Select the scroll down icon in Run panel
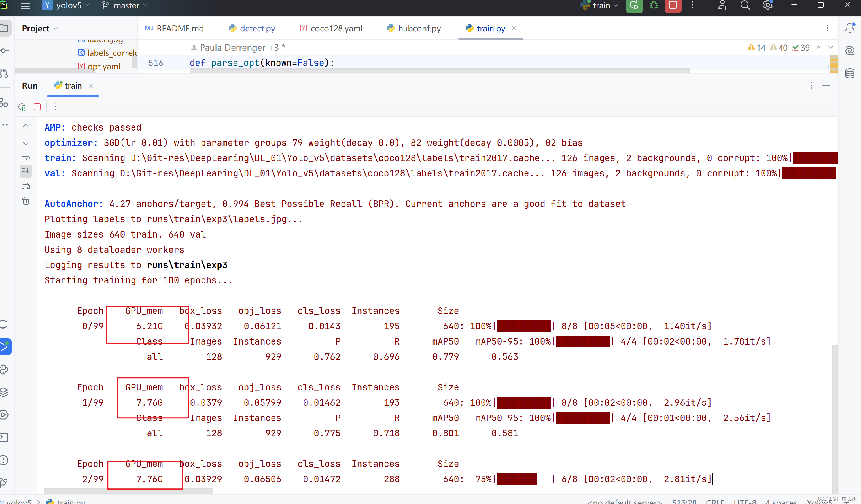 coord(25,142)
